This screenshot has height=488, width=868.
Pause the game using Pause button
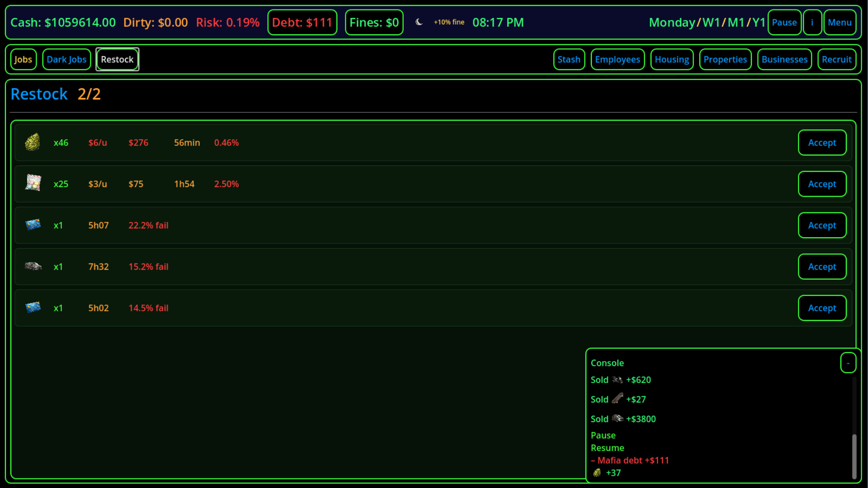click(x=784, y=23)
